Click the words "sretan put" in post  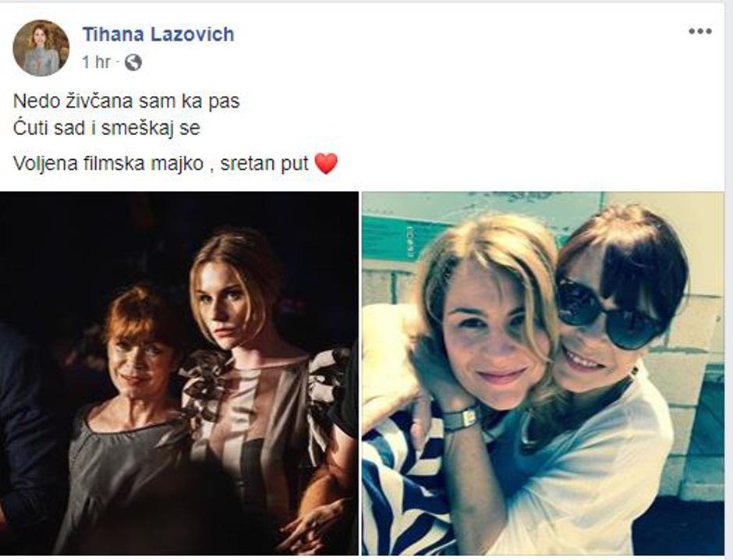click(x=264, y=164)
